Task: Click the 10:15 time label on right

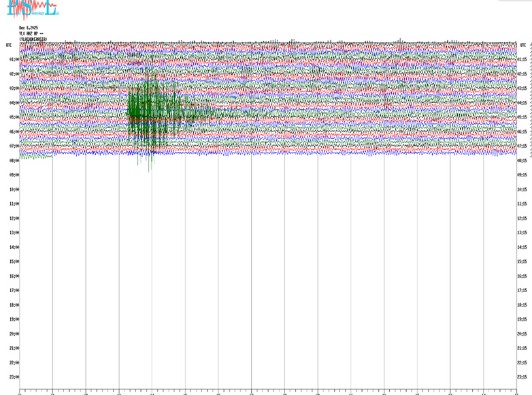Action: 522,189
